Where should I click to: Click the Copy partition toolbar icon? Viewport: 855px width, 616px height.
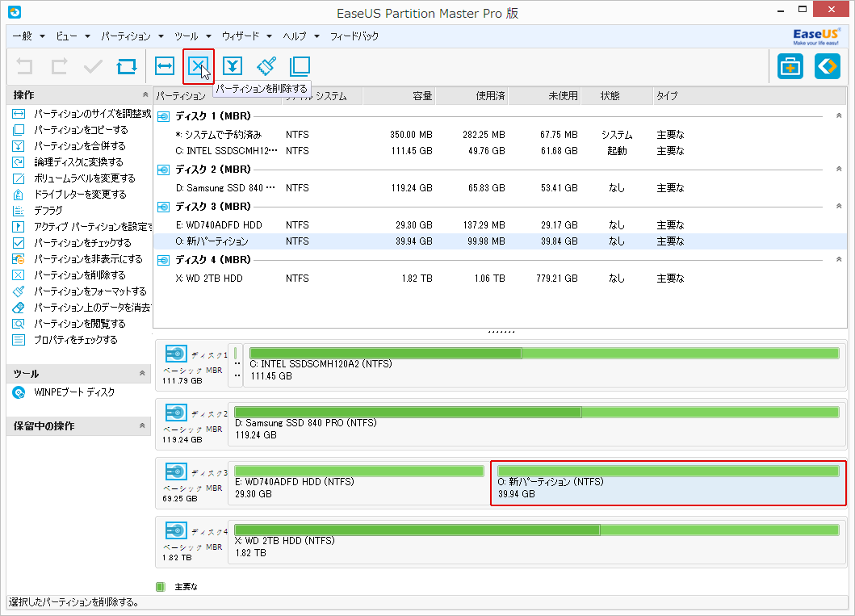click(300, 66)
